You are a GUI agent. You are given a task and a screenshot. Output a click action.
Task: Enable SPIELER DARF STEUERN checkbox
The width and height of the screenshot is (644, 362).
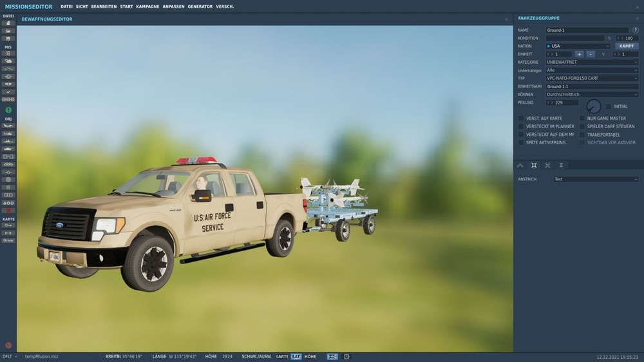point(582,126)
